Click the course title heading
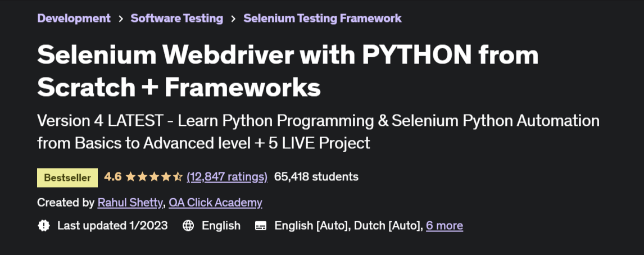 (288, 71)
